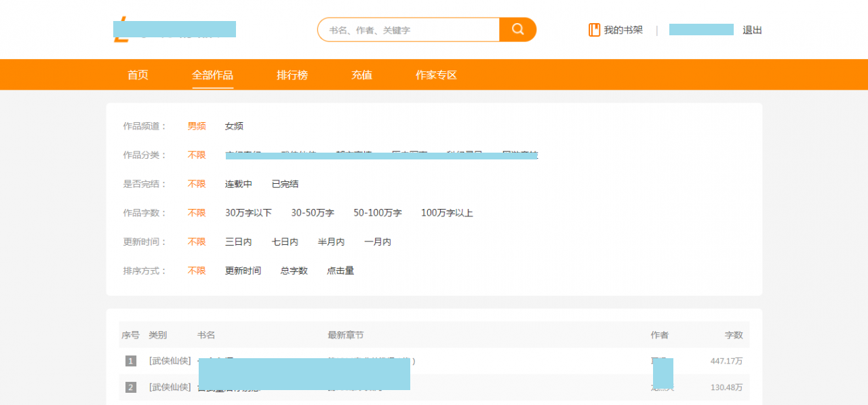Open the 充值 recharge page

[x=361, y=75]
